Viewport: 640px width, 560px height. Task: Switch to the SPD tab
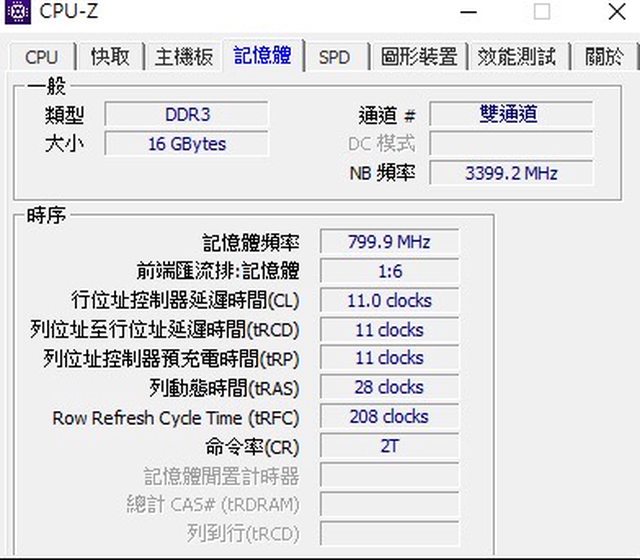(335, 57)
